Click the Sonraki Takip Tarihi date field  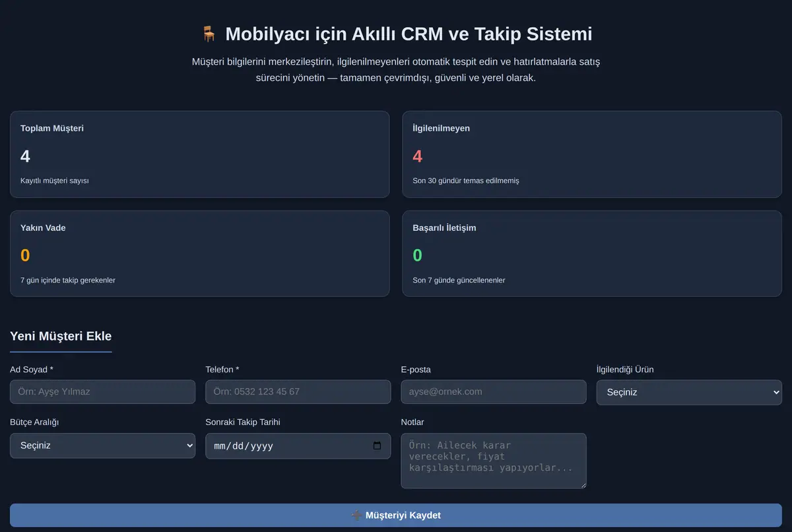pos(298,446)
